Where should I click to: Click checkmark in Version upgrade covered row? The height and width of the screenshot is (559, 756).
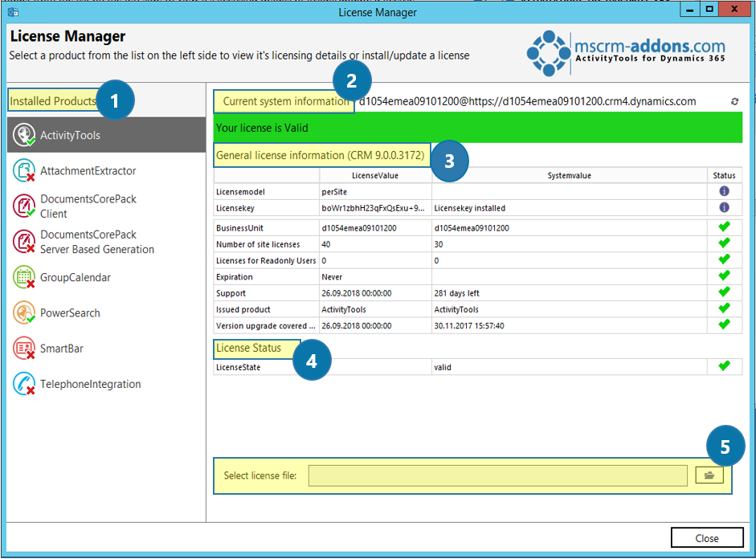click(724, 324)
